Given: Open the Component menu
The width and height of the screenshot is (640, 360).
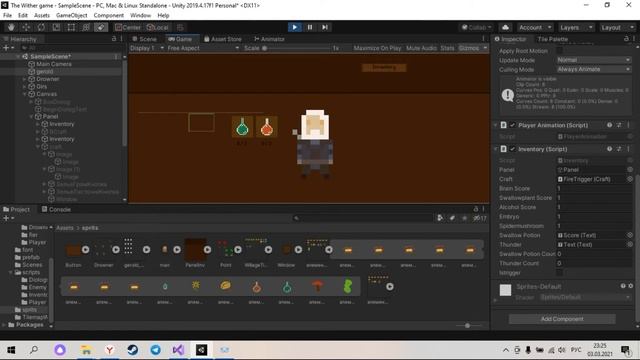Looking at the screenshot, I should click(109, 16).
